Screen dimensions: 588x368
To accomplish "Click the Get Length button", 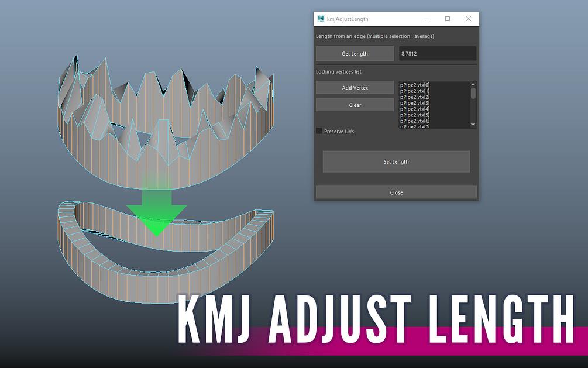I will pyautogui.click(x=355, y=53).
